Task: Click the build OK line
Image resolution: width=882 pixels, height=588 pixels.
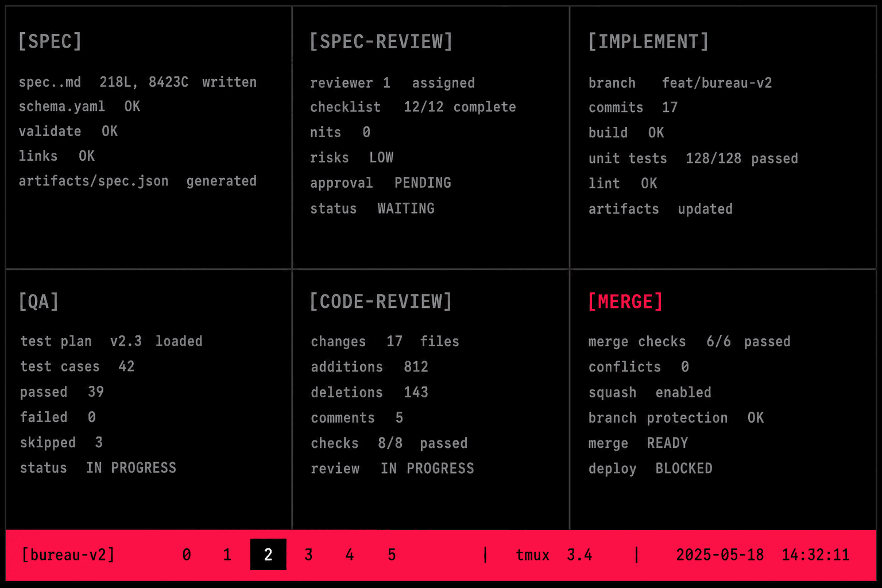Action: (x=626, y=133)
